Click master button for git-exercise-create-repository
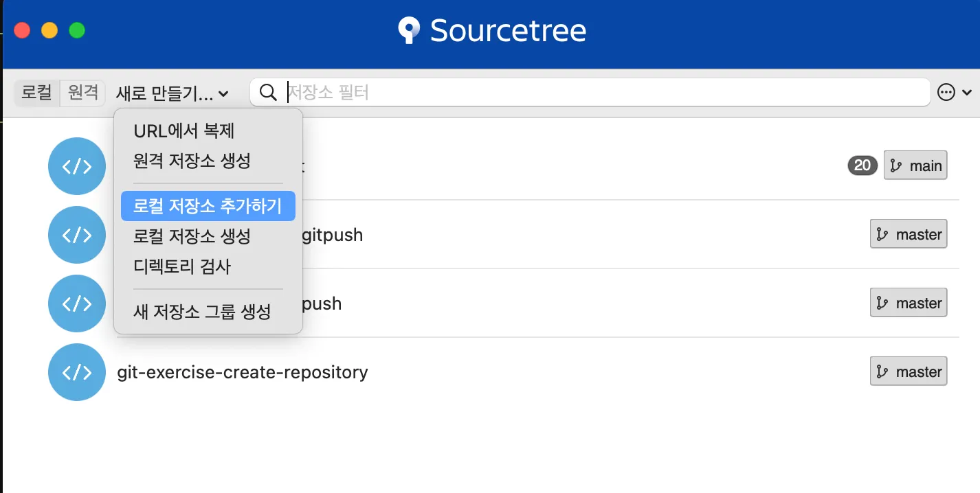The image size is (980, 493). click(x=909, y=371)
